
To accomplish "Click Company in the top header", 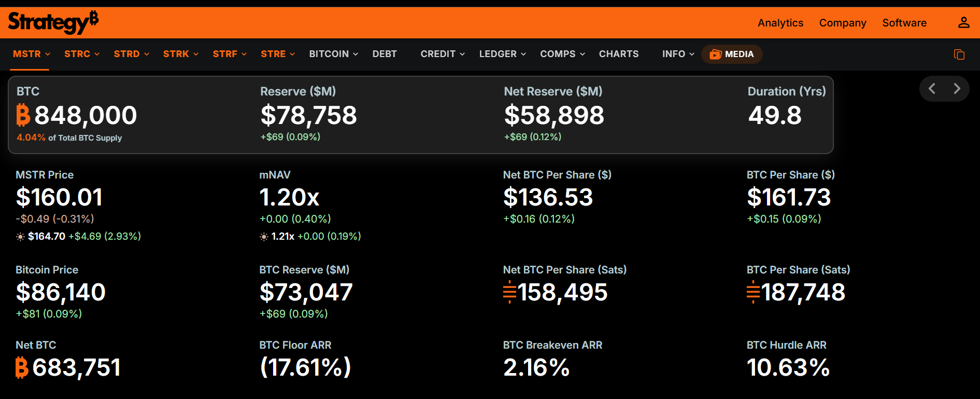I will [843, 23].
